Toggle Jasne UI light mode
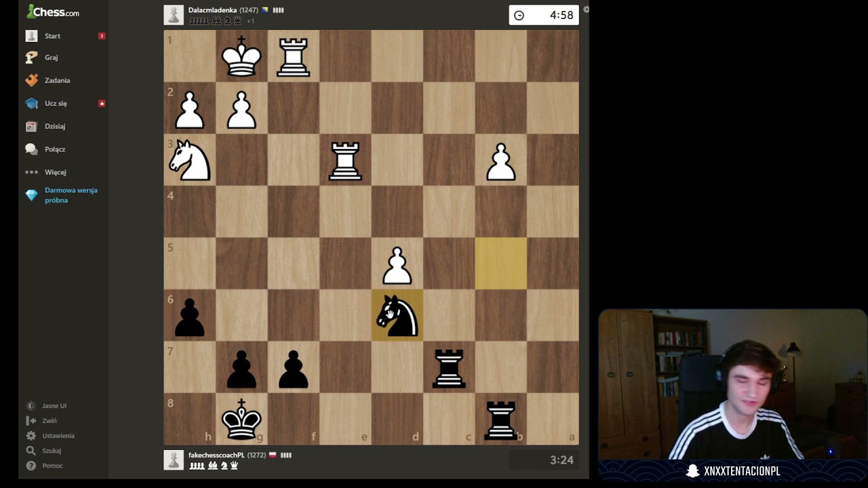 pos(54,406)
